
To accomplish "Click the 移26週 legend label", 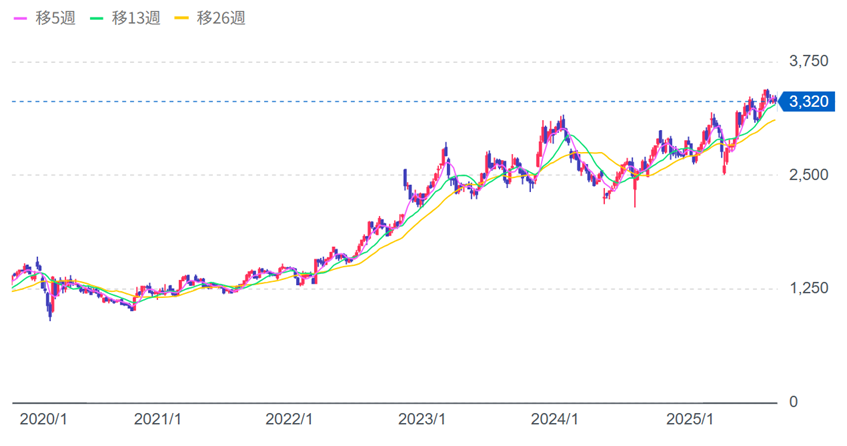I will click(x=221, y=18).
